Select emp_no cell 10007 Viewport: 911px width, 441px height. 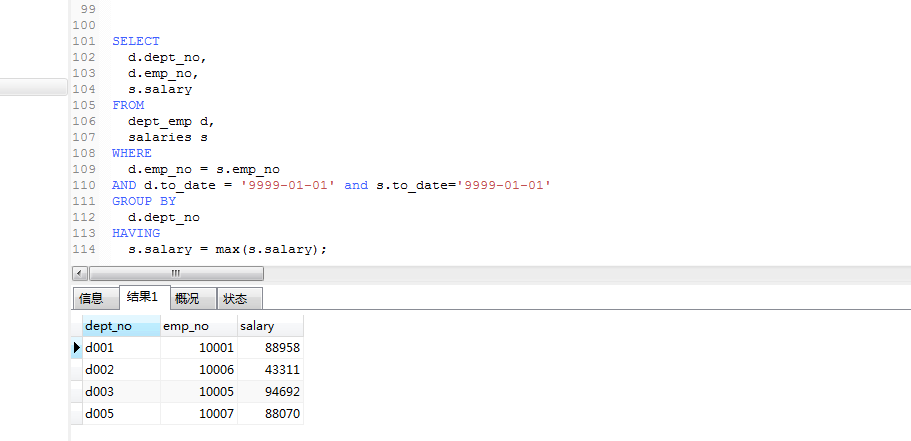199,414
